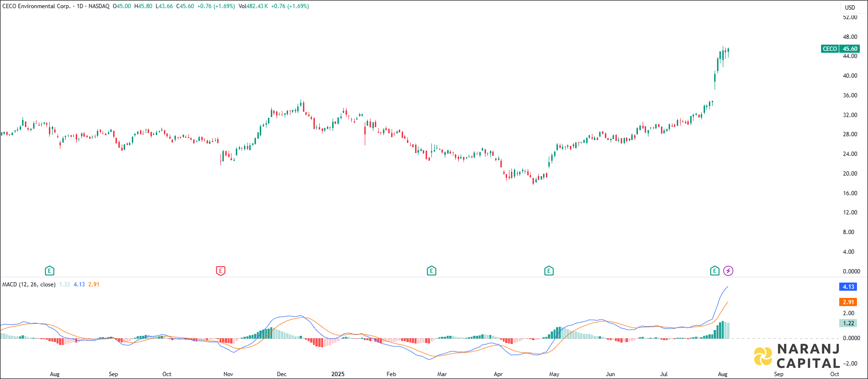Click the O45.00 open value in header

[x=122, y=6]
